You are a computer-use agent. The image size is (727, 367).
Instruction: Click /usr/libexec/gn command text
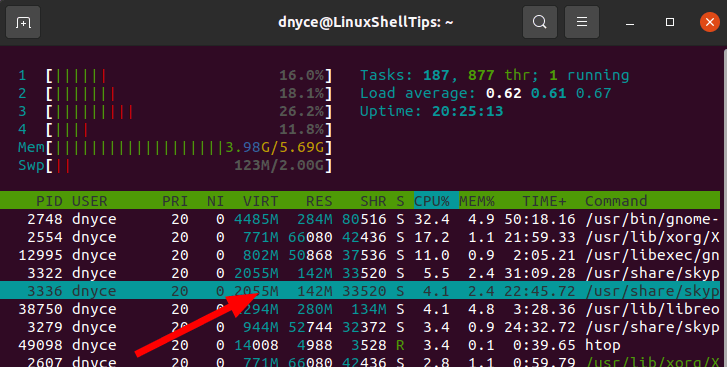tap(652, 255)
